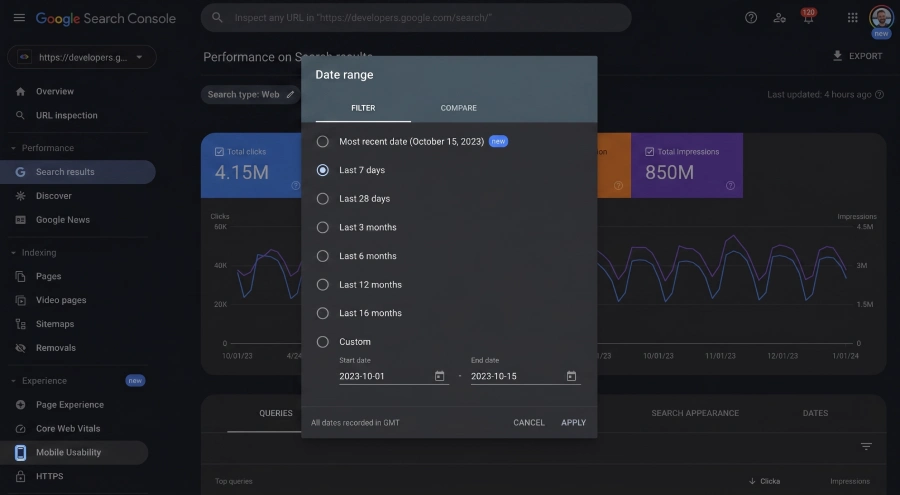
Task: Open notifications bell with 120 badge
Action: pos(808,17)
